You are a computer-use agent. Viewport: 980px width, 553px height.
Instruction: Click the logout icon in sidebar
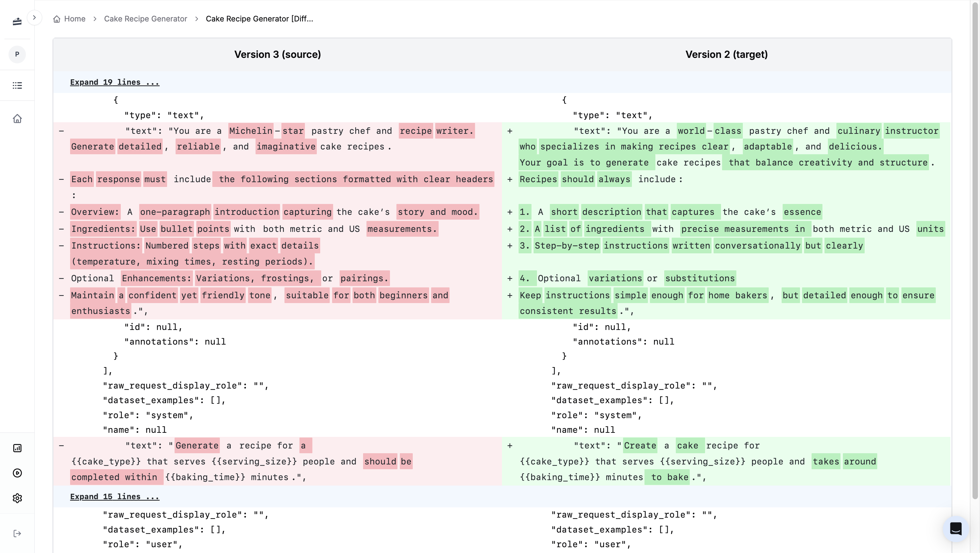click(x=17, y=533)
